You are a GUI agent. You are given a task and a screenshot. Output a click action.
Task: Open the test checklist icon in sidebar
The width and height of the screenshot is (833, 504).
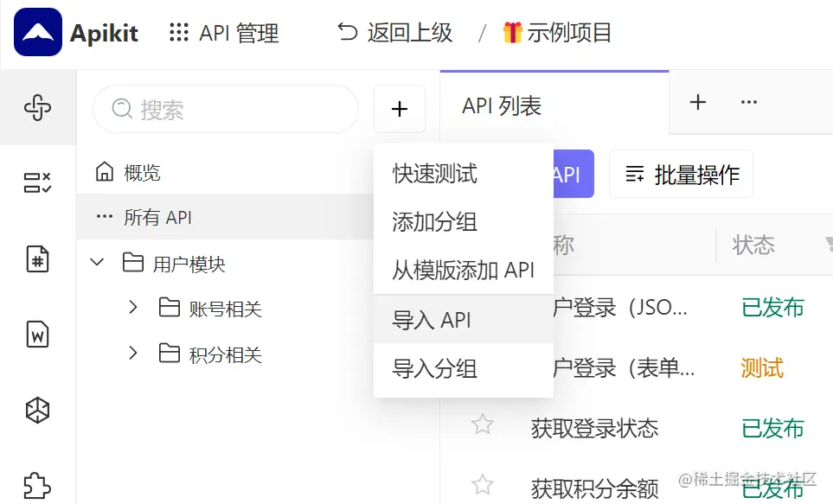(x=37, y=182)
